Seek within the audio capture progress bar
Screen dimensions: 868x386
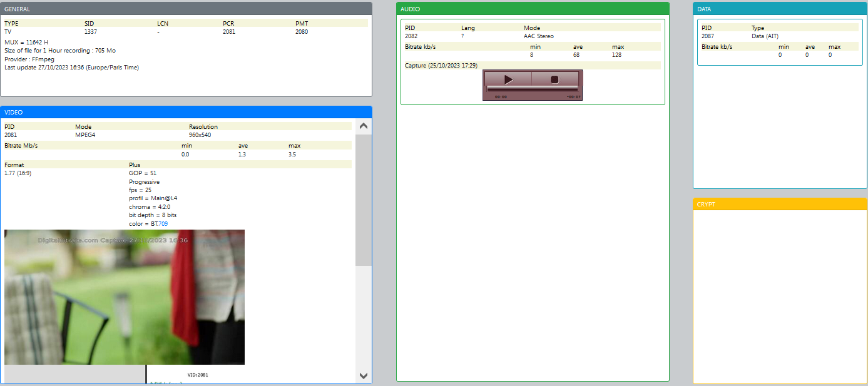[x=533, y=89]
